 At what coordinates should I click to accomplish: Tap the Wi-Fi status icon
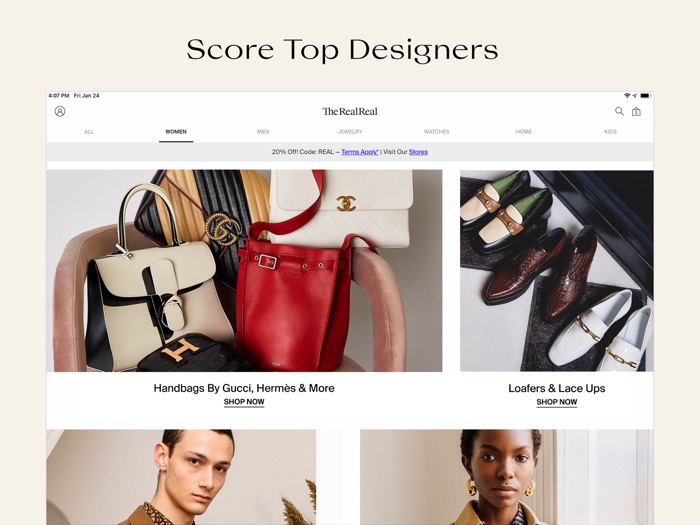[627, 96]
